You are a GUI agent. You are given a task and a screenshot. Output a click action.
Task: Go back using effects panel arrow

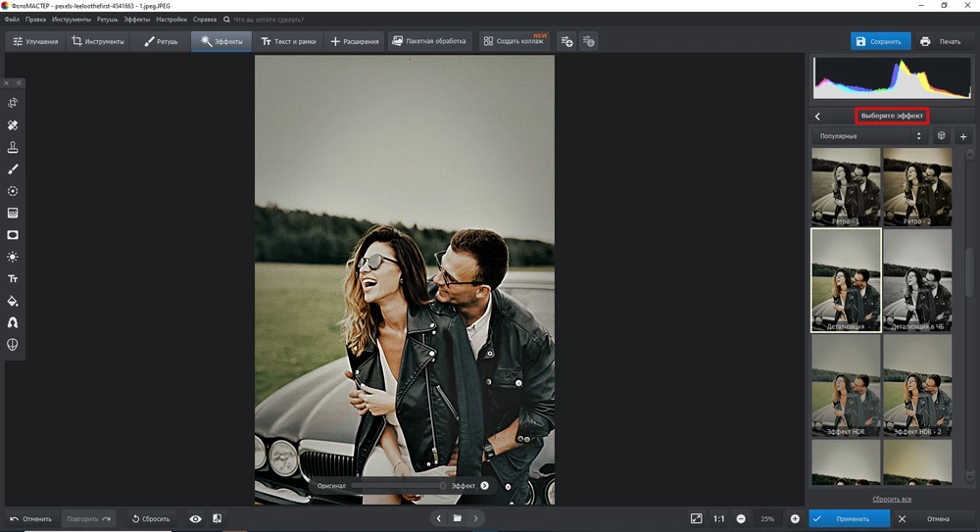(817, 116)
